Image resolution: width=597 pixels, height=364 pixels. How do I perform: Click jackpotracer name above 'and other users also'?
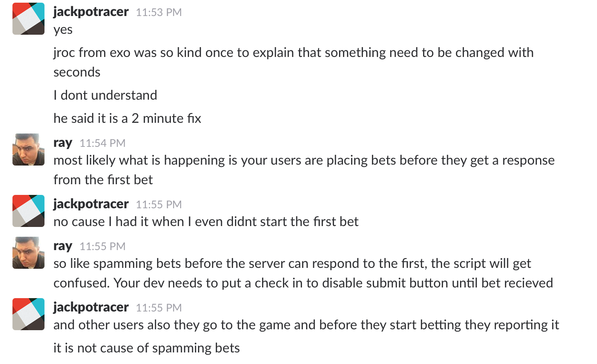click(91, 307)
